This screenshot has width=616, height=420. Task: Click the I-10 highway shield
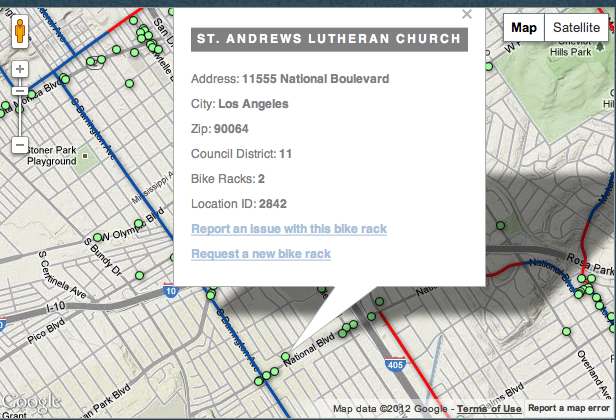pyautogui.click(x=170, y=292)
